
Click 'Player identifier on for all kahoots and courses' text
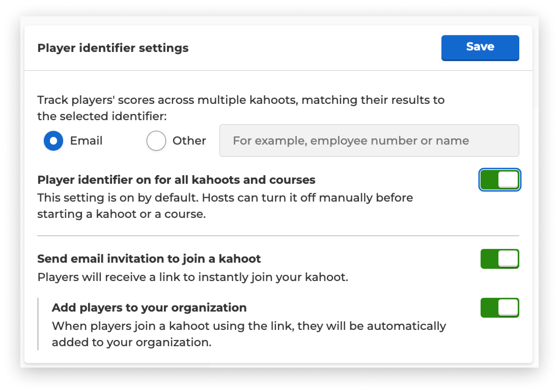click(176, 180)
